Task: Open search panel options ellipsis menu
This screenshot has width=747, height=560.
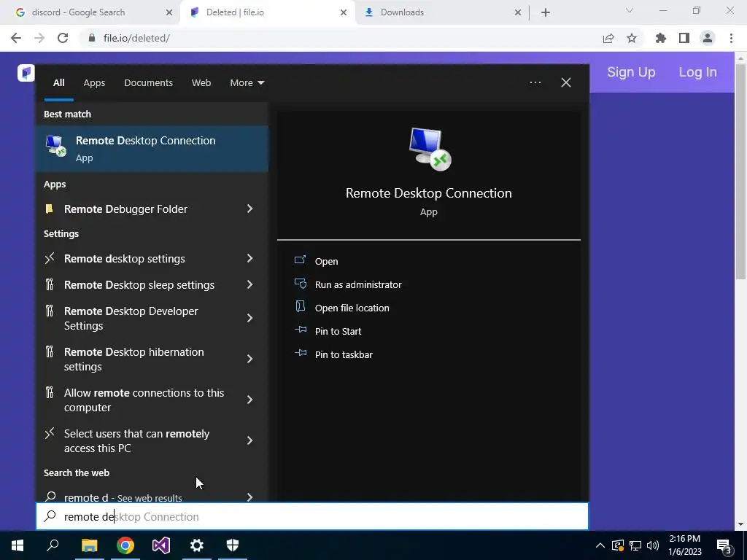Action: [x=535, y=82]
